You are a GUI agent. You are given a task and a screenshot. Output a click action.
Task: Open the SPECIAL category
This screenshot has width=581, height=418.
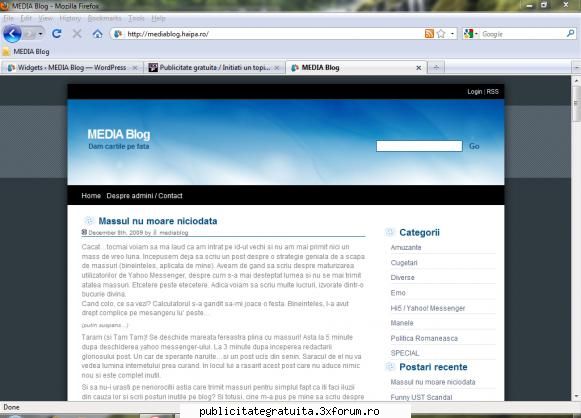click(x=405, y=353)
